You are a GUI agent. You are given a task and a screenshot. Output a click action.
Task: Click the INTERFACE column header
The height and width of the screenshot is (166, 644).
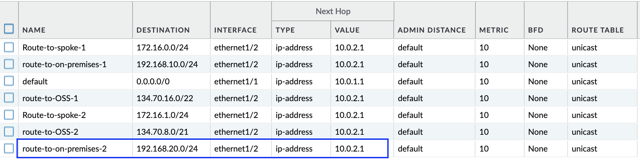click(x=235, y=30)
